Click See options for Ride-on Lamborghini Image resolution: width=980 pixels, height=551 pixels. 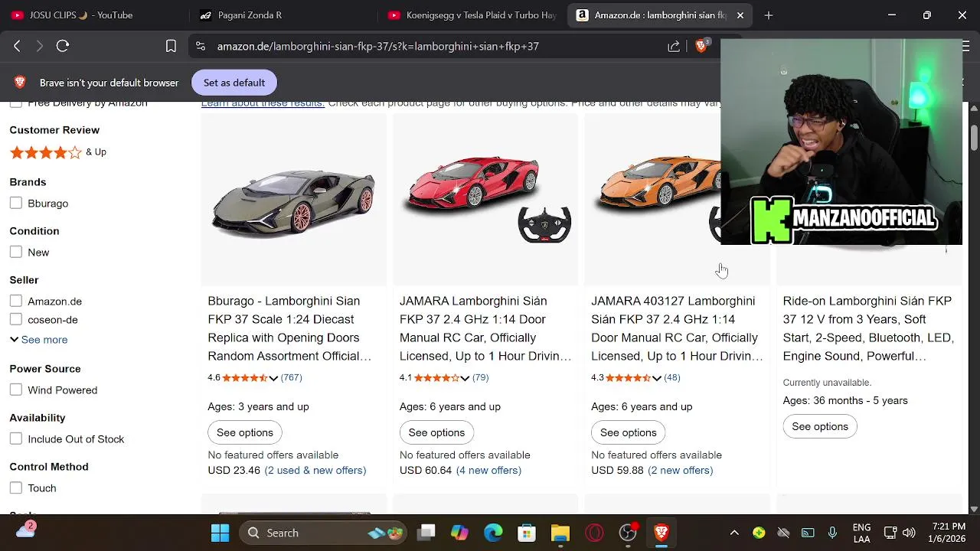(820, 426)
